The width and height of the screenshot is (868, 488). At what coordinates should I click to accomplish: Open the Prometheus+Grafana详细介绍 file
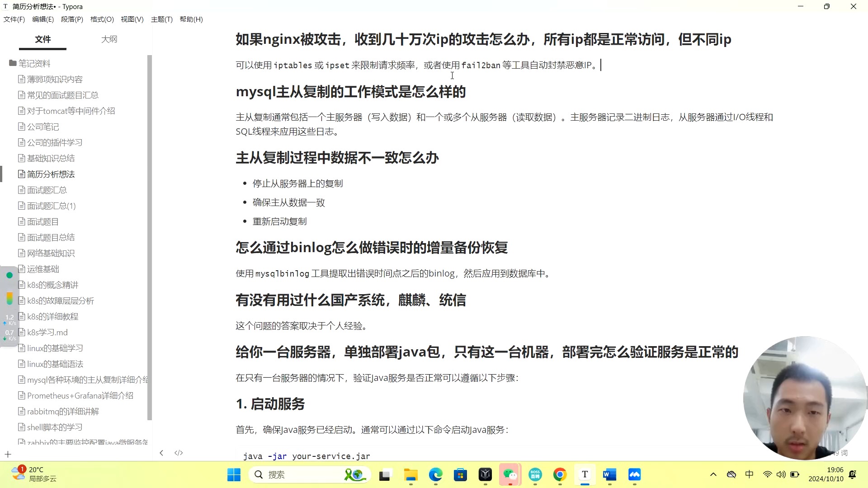(x=75, y=396)
